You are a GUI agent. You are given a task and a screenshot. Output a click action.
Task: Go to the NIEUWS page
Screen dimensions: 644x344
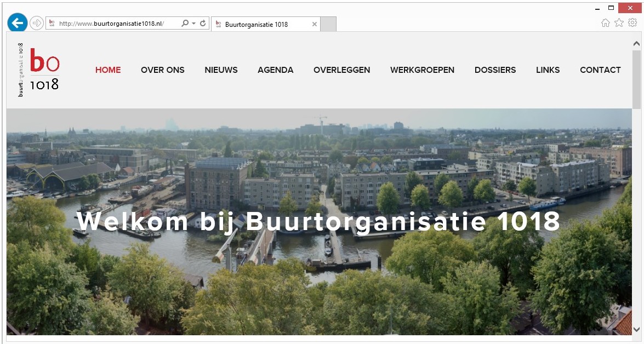coord(221,70)
